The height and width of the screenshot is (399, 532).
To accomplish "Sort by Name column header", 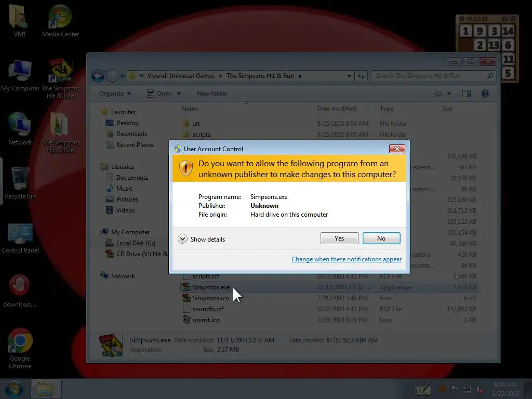I will 190,109.
